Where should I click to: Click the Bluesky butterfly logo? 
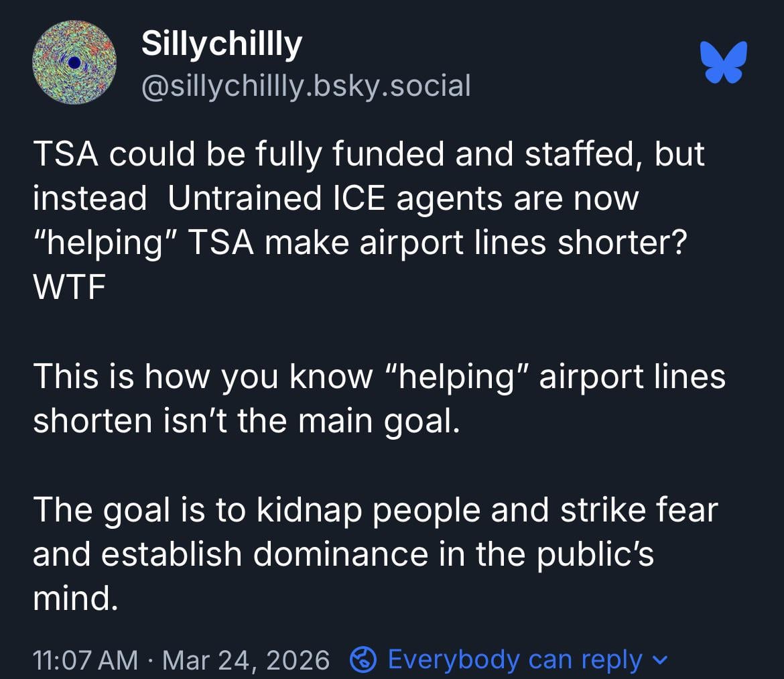tap(722, 62)
